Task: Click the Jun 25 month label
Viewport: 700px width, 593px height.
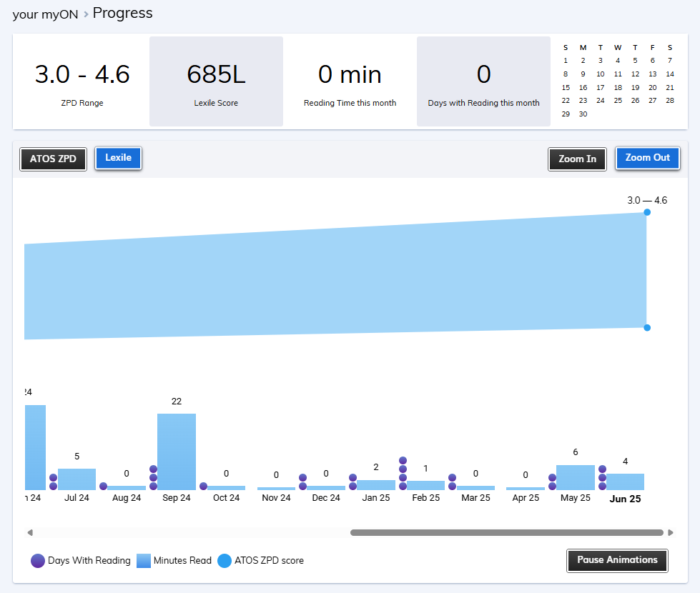Action: tap(625, 499)
